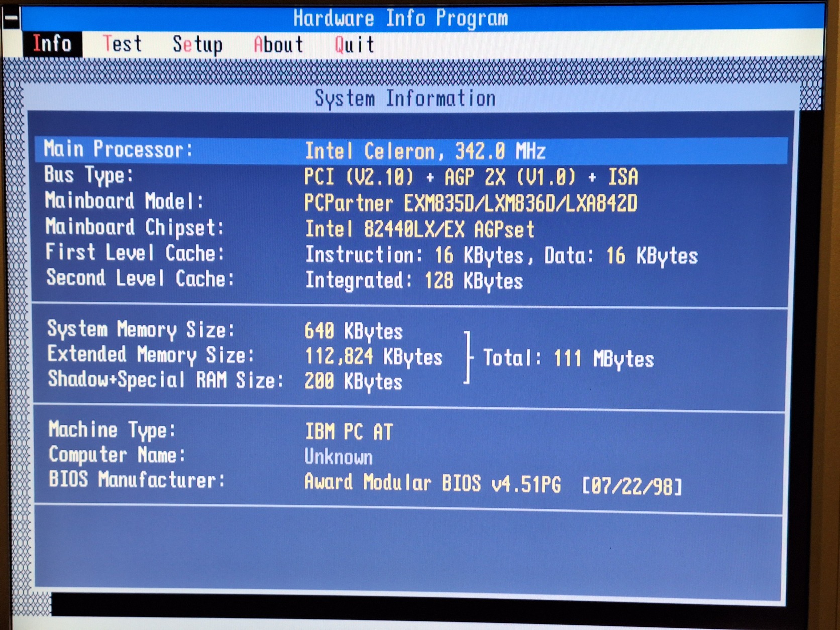Screen dimensions: 840x630
Task: Click the 'Extended Memory Size:' label
Action: 151,355
